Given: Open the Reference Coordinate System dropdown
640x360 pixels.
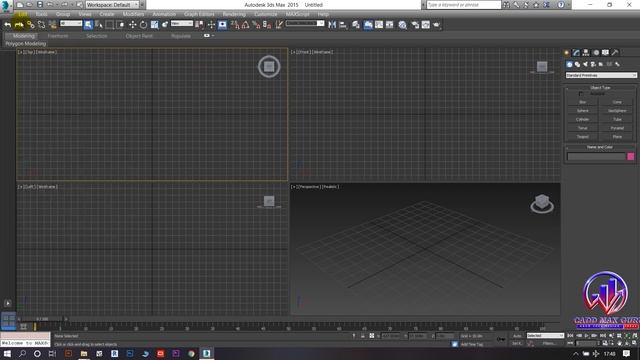Looking at the screenshot, I should tap(182, 24).
